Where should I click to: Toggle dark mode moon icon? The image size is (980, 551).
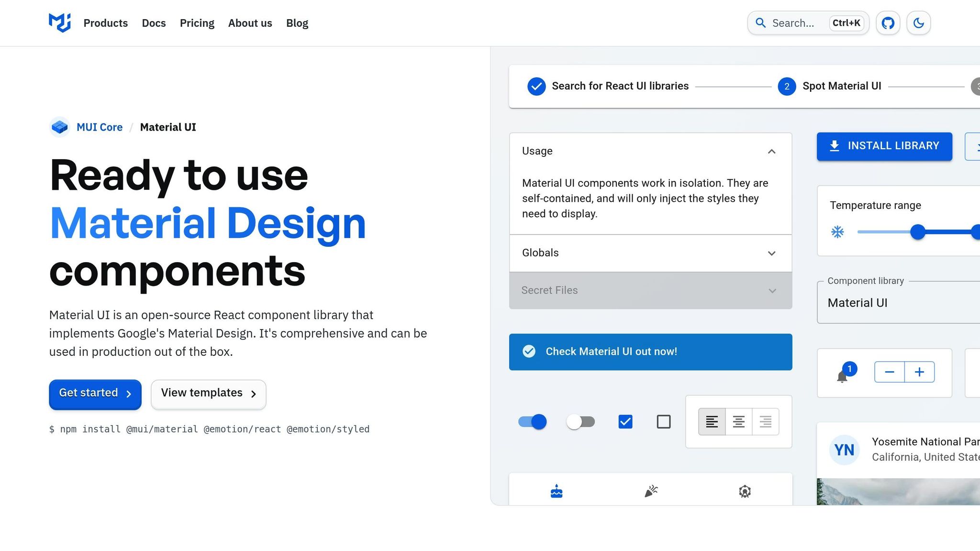pyautogui.click(x=918, y=23)
